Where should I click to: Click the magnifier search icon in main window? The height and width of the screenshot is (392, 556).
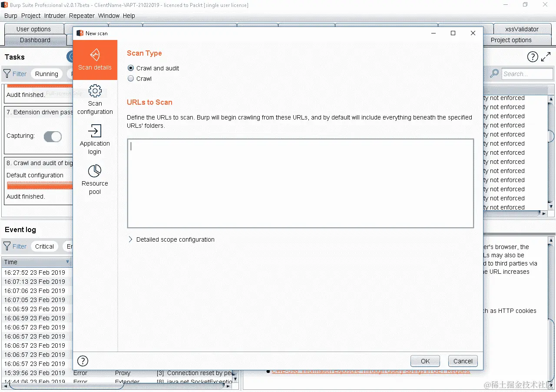[x=494, y=73]
